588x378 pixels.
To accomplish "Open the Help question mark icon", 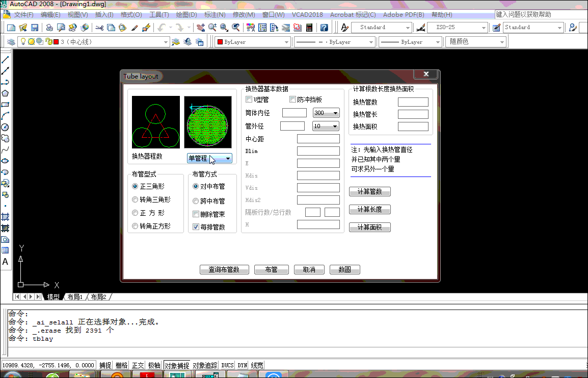I will [324, 28].
